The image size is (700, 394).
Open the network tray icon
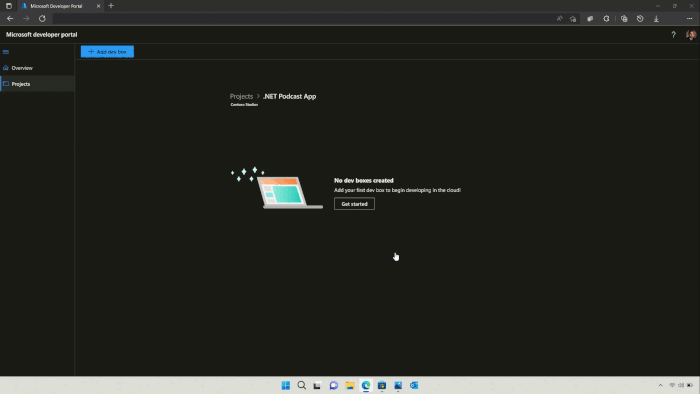(672, 385)
